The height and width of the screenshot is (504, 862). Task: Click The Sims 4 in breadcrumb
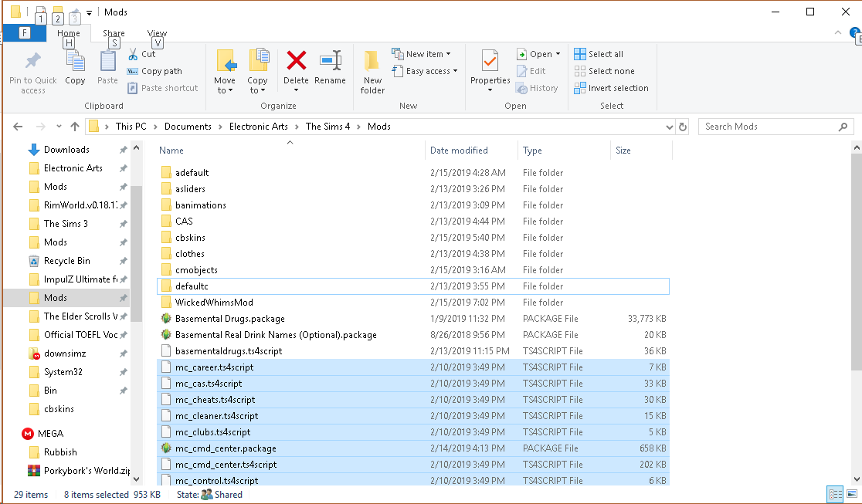click(x=327, y=127)
